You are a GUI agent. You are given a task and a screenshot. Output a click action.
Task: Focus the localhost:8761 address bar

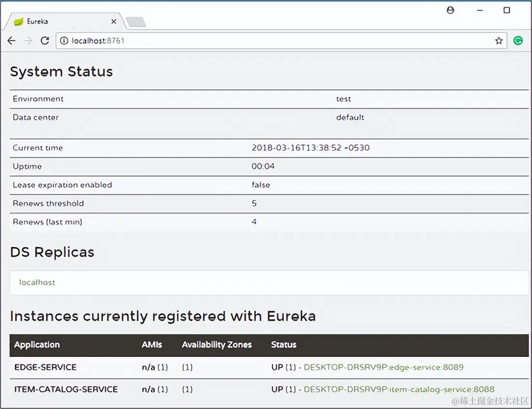tap(281, 41)
